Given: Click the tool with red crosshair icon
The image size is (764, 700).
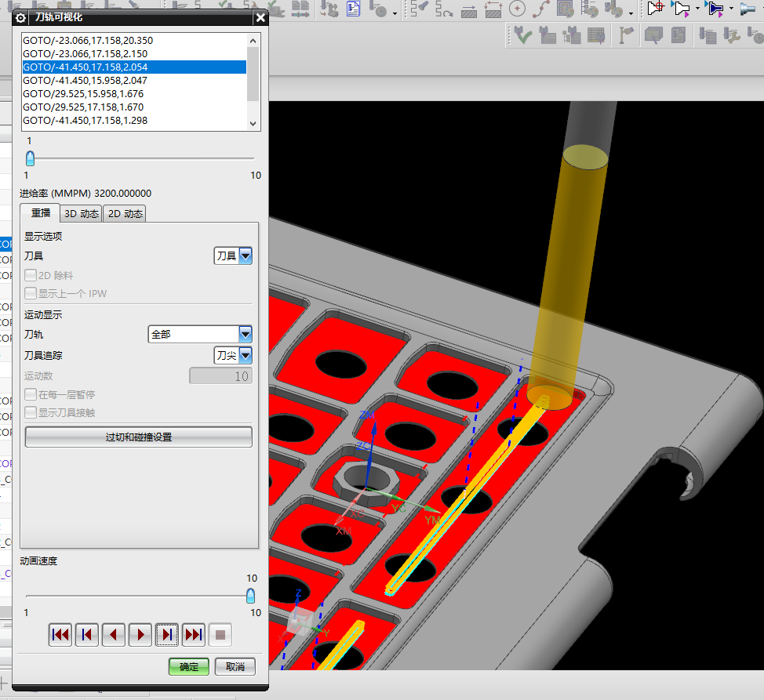Looking at the screenshot, I should 656,9.
